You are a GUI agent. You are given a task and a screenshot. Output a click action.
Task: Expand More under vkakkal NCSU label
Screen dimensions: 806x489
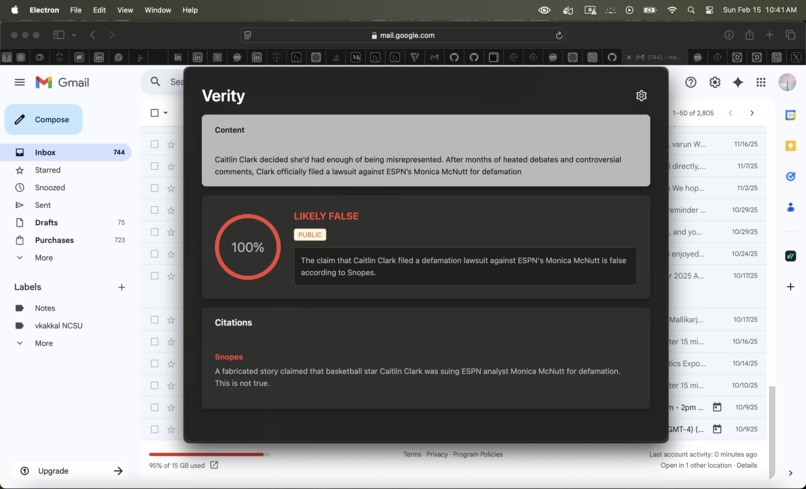pos(43,343)
